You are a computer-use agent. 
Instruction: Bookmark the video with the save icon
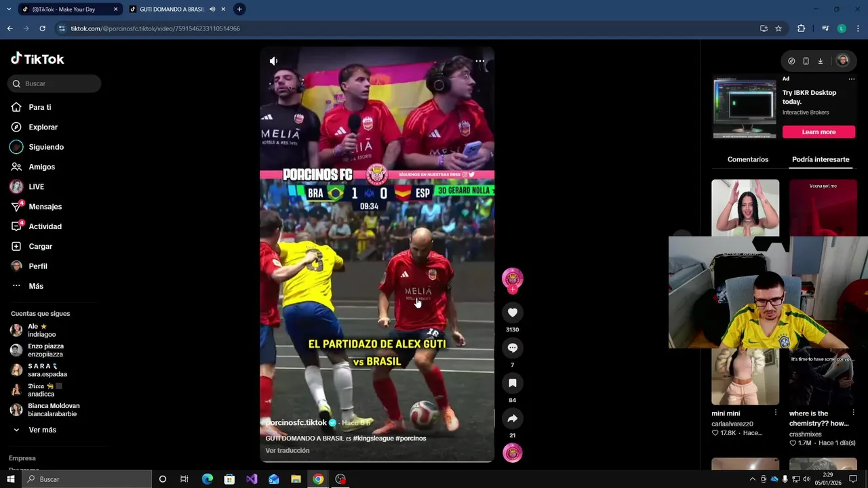point(513,383)
